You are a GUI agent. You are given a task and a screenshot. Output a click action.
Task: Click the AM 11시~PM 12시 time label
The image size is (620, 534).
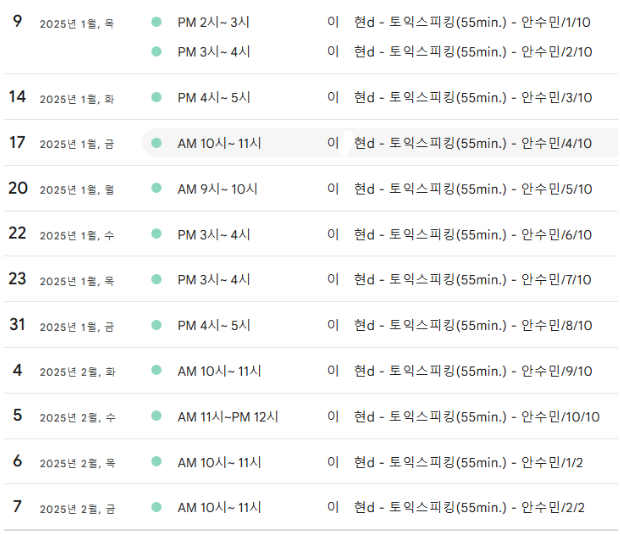[228, 416]
